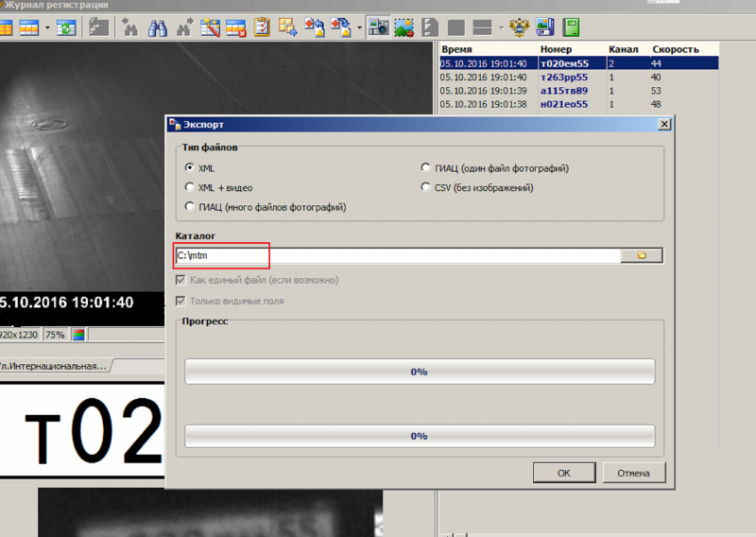The image size is (756, 537).
Task: Click the delete table record icon
Action: point(235,27)
